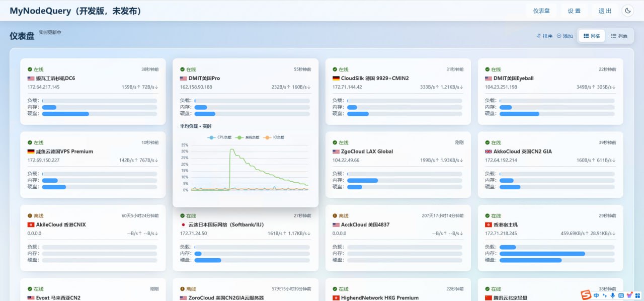Toggle dark mode with the moon icon
This screenshot has width=644, height=301.
pyautogui.click(x=627, y=11)
